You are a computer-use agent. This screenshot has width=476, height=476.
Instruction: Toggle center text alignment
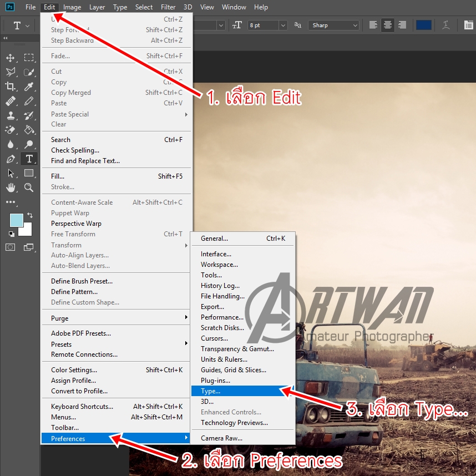pos(388,25)
